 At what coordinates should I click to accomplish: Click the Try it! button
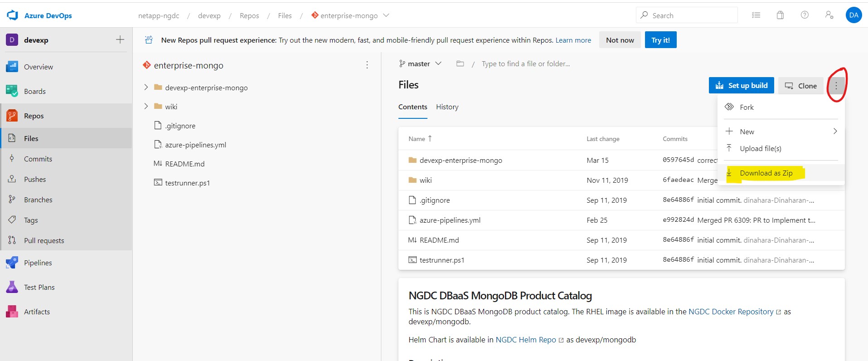[660, 40]
